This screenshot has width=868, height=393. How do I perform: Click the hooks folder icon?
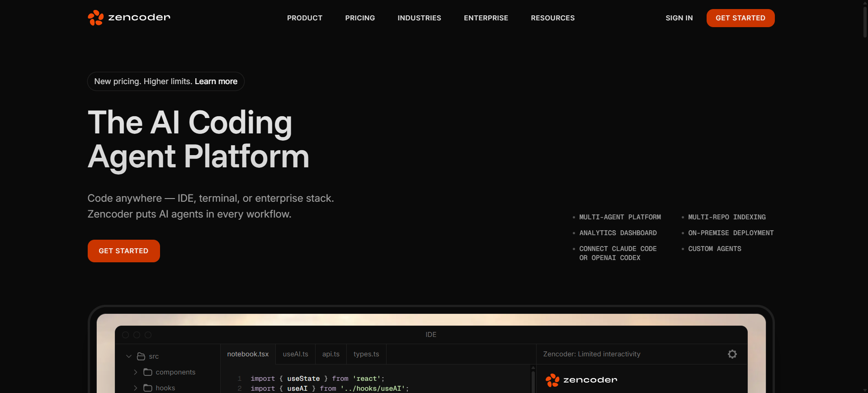pos(148,388)
